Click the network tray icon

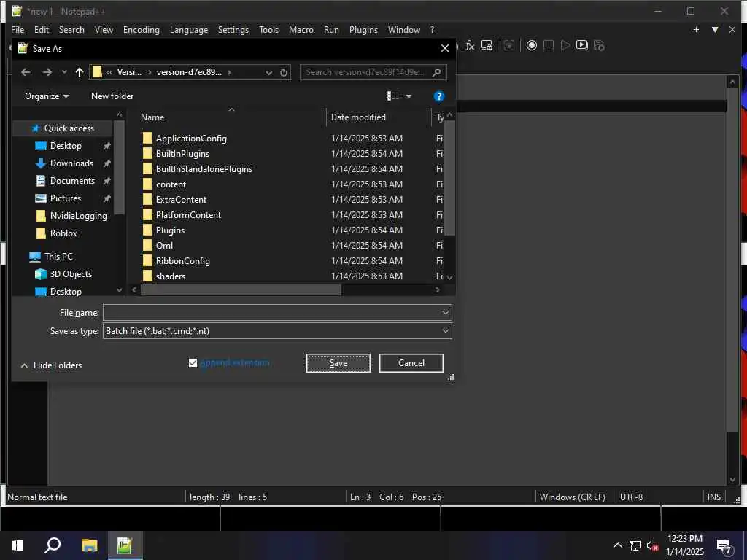tap(635, 545)
